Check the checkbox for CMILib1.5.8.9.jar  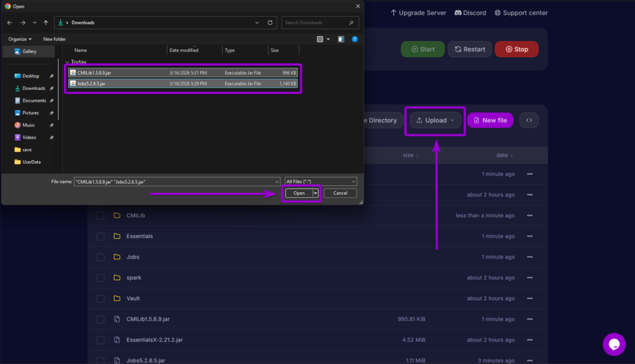click(x=100, y=319)
